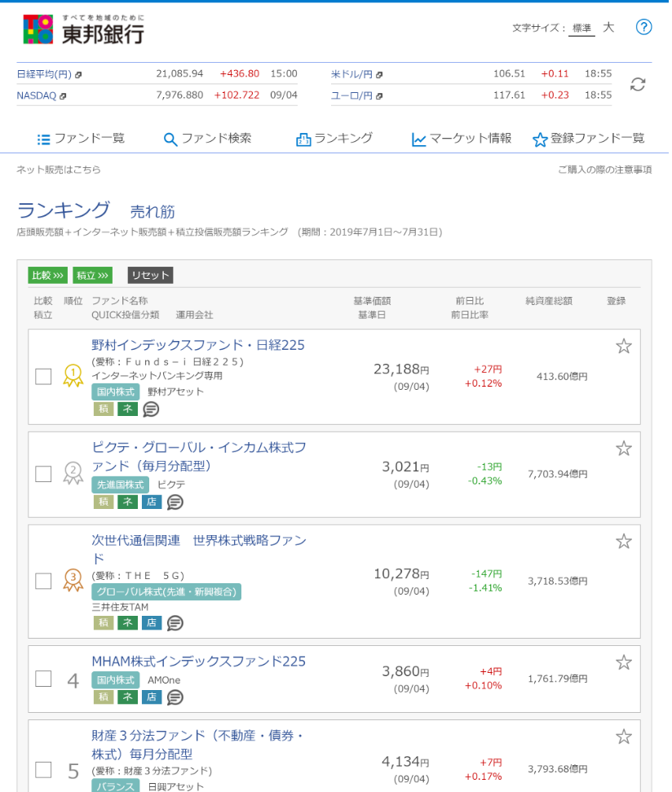Click 積 badge on 野村インデックスファンド row

(104, 409)
